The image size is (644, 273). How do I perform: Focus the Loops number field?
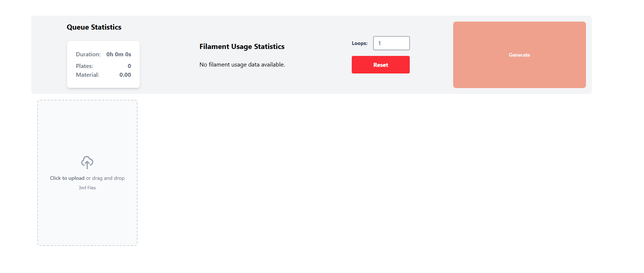[392, 43]
